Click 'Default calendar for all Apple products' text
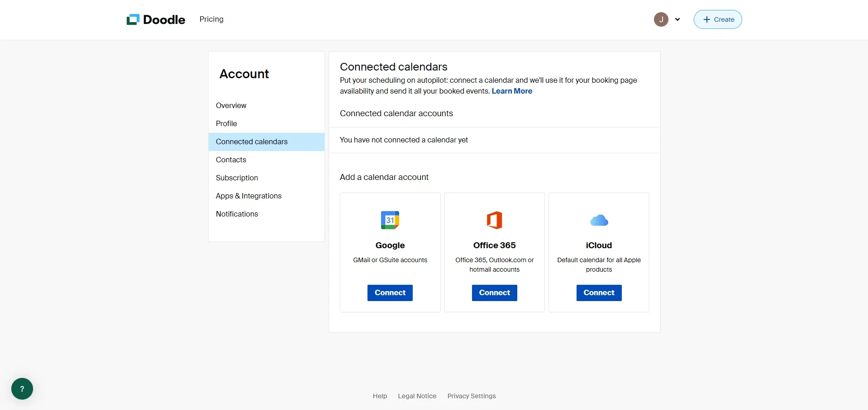868x410 pixels. pyautogui.click(x=599, y=265)
